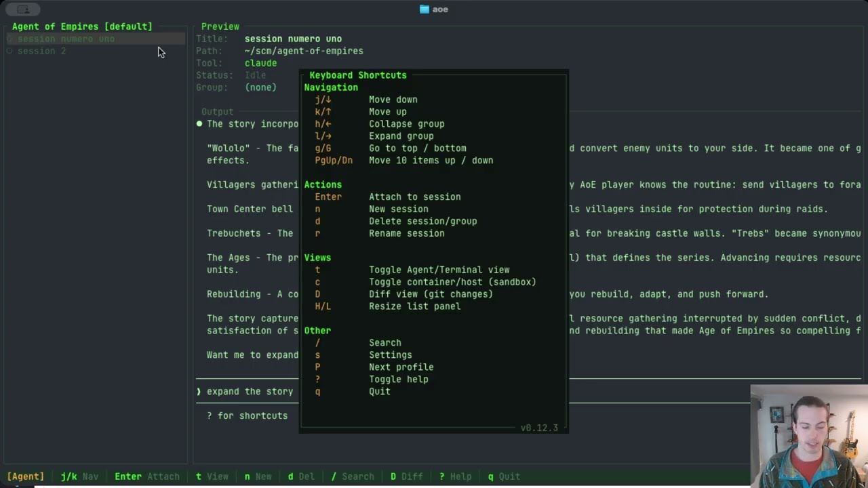Screen dimensions: 868x488
Task: Click the window tab icon at top left
Action: coord(22,9)
